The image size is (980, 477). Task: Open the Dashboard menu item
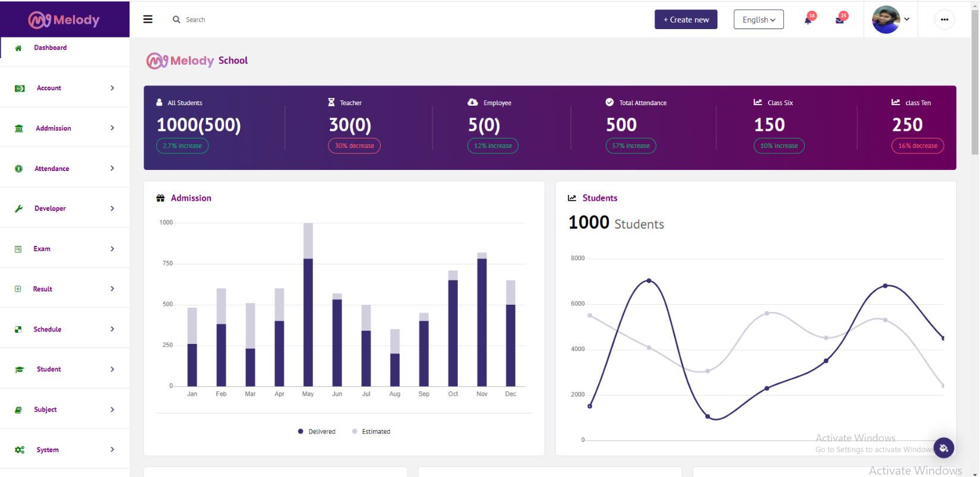tap(65, 48)
